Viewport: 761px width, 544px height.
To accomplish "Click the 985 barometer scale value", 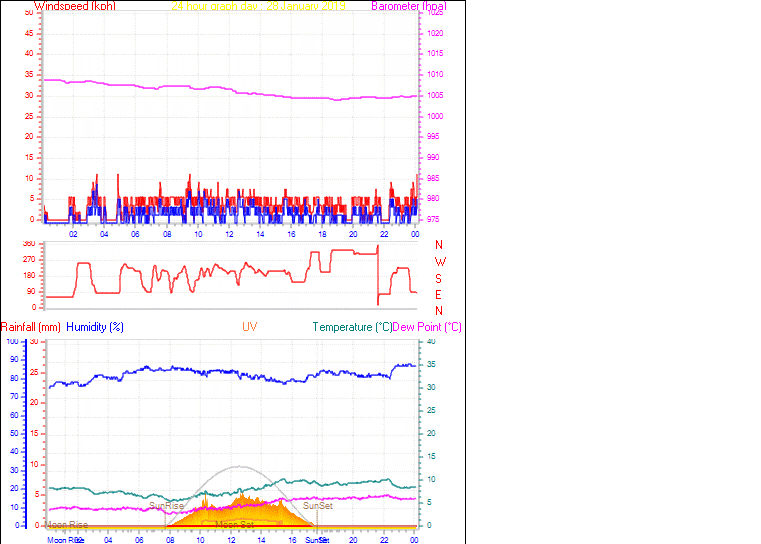I will click(433, 179).
